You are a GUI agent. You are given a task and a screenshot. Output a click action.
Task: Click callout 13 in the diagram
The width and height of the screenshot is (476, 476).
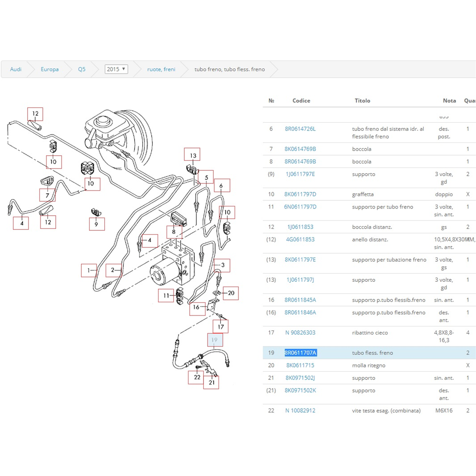pyautogui.click(x=193, y=156)
